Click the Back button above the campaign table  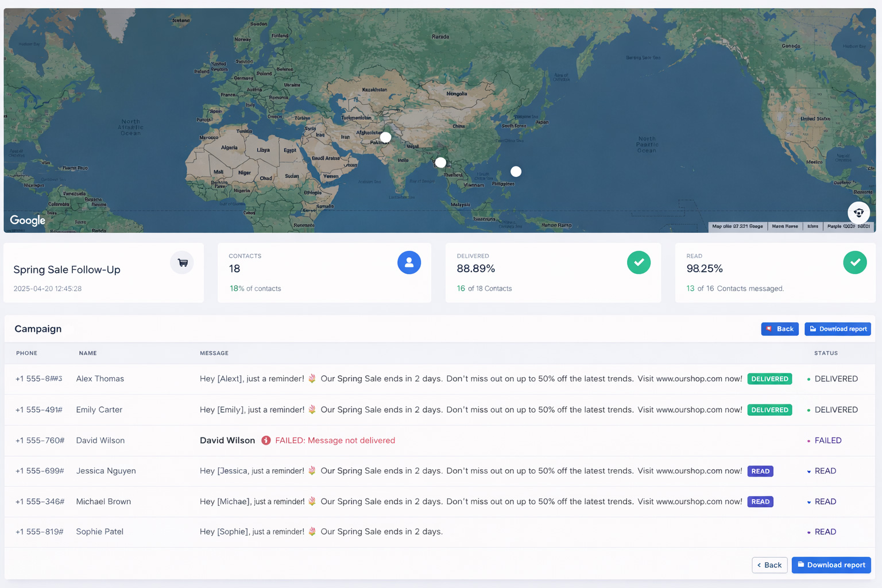(779, 328)
